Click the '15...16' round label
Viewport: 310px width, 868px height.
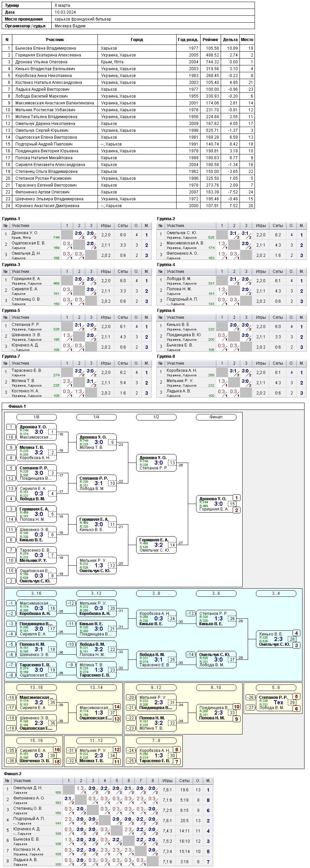(37, 741)
